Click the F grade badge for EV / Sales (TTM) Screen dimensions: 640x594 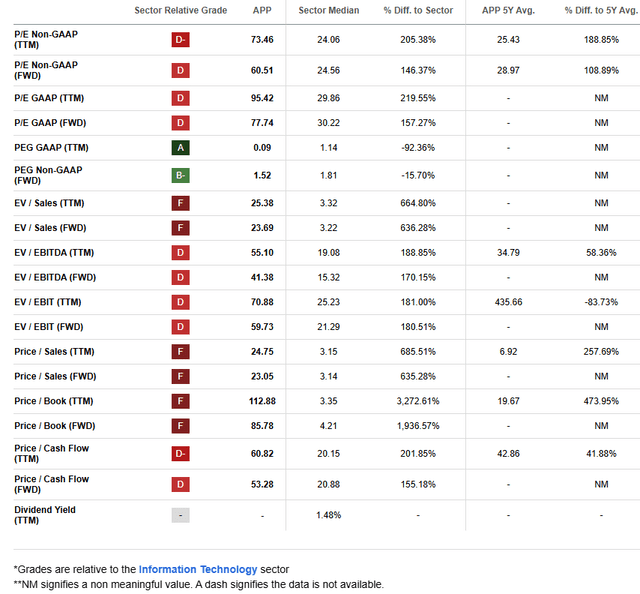180,203
